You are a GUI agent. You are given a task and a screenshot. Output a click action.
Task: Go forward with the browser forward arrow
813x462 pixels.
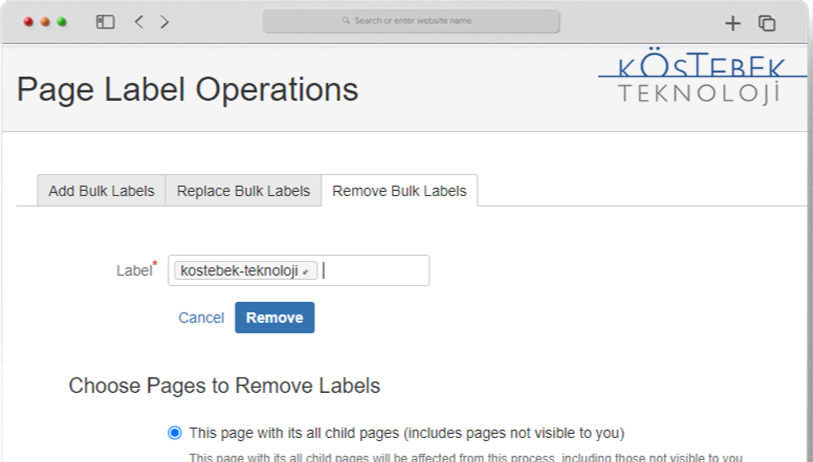164,21
